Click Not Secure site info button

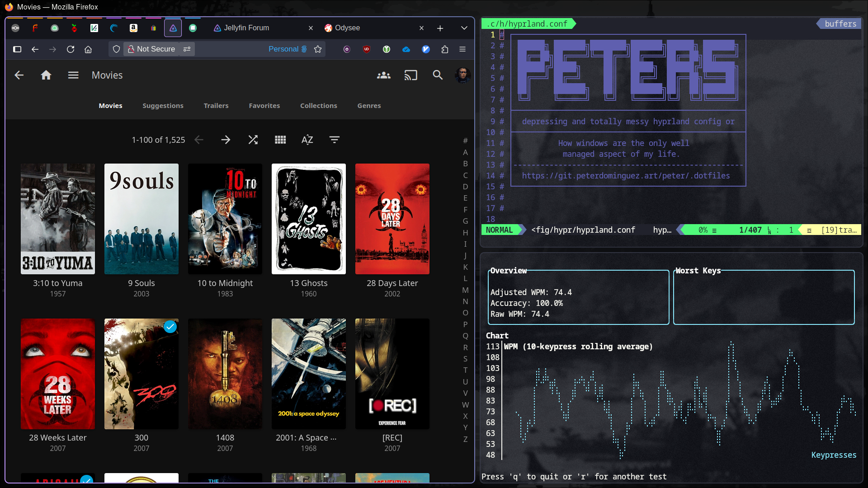[x=152, y=49]
